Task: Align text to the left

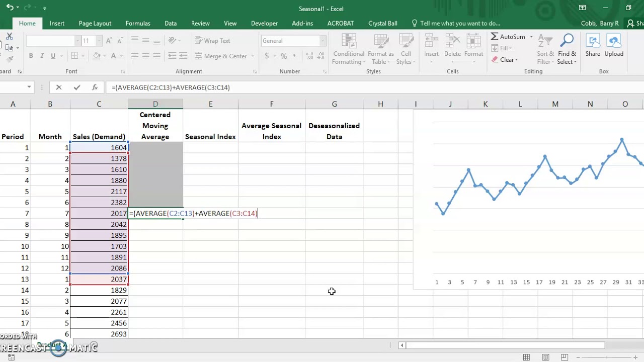Action: [x=135, y=56]
